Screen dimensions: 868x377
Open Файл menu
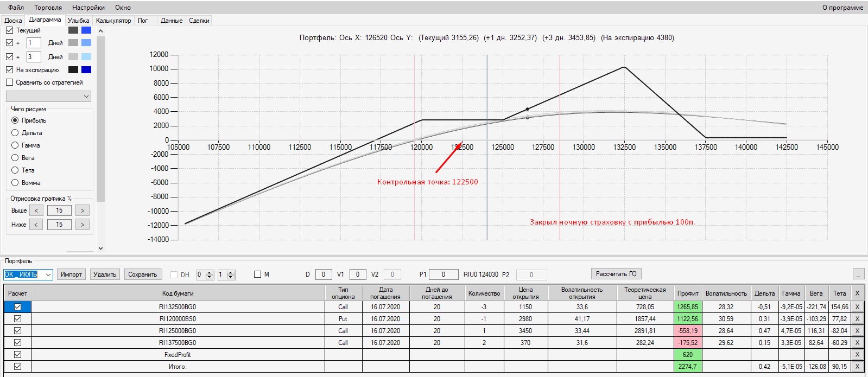click(x=16, y=8)
